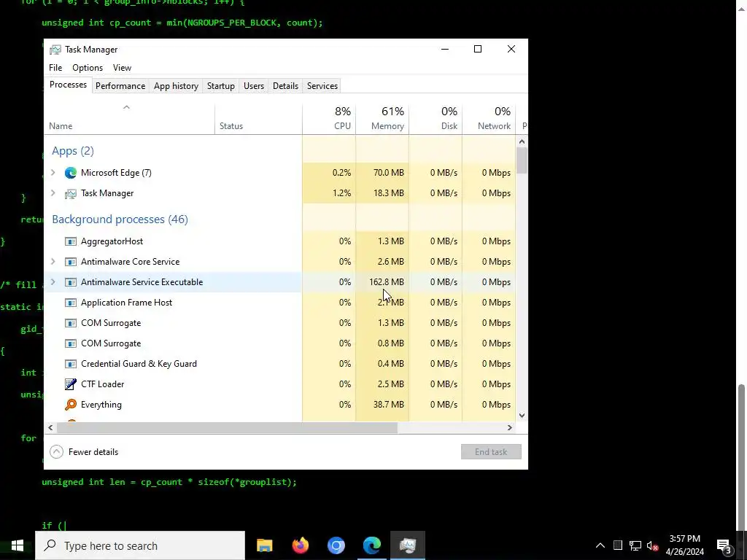Image resolution: width=747 pixels, height=560 pixels.
Task: Click the process list vertical scrollbar thumb
Action: 522,160
